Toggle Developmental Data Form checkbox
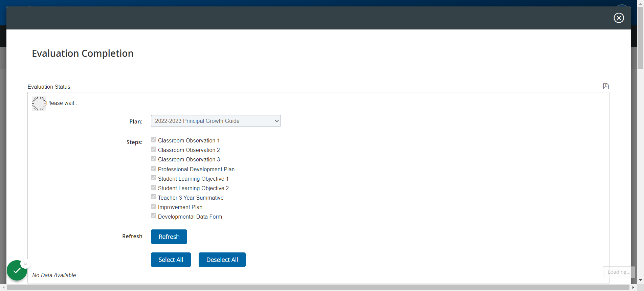The height and width of the screenshot is (291, 644). point(154,216)
